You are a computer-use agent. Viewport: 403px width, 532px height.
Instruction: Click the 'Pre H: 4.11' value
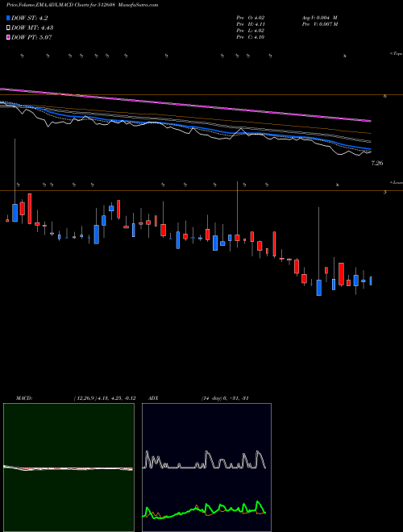[x=251, y=24]
